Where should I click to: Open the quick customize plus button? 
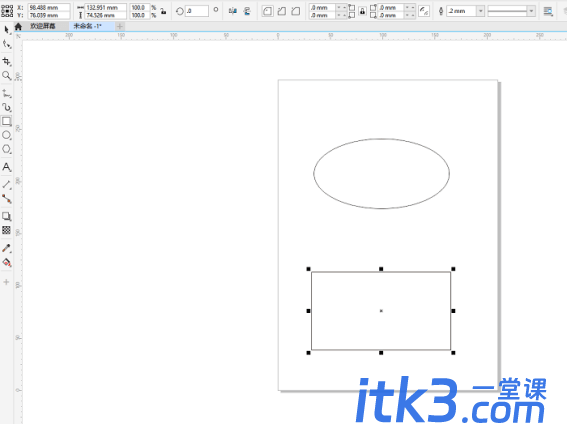tap(6, 282)
